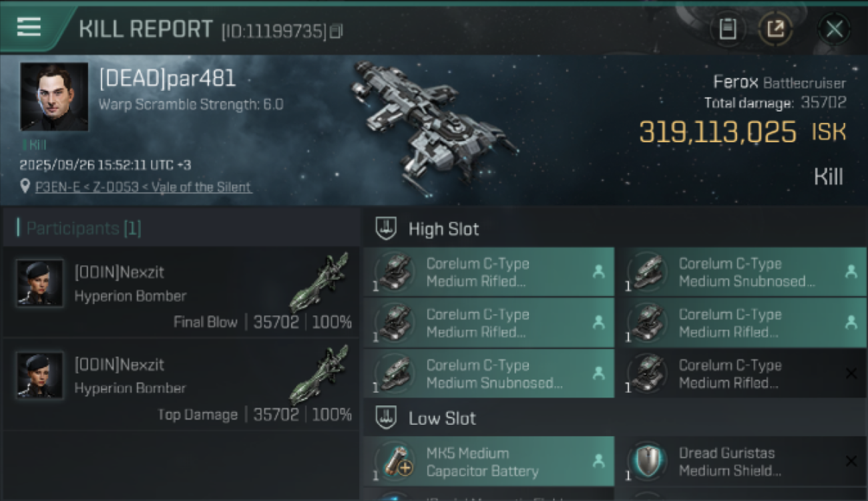This screenshot has width=868, height=501.
Task: Select the MK5 Medium Capacitor Battery
Action: coord(489,462)
